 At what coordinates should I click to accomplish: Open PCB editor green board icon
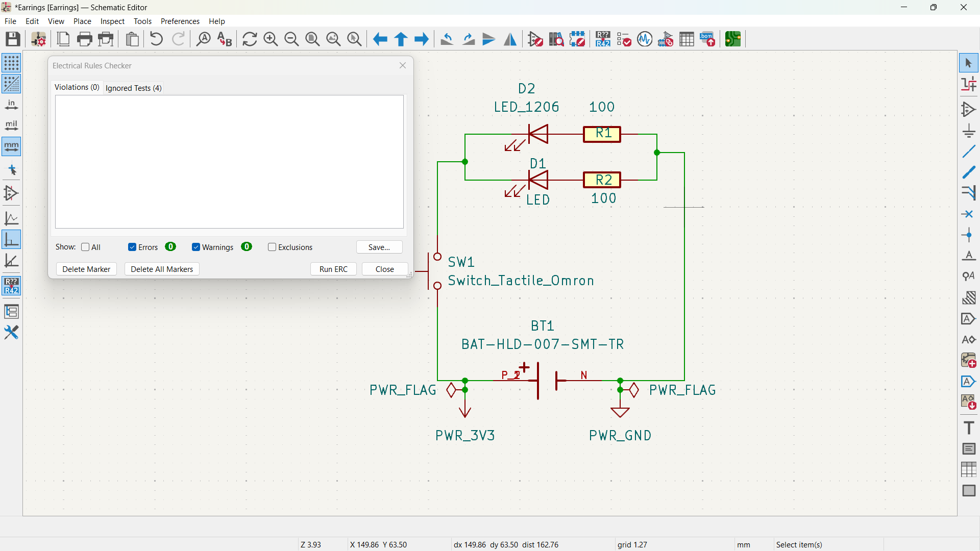[x=733, y=39]
